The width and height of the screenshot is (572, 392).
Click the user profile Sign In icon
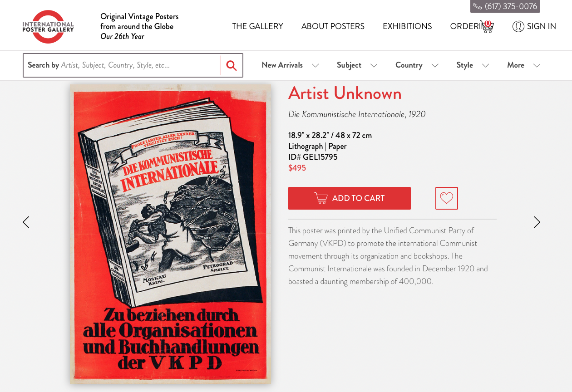[x=518, y=26]
